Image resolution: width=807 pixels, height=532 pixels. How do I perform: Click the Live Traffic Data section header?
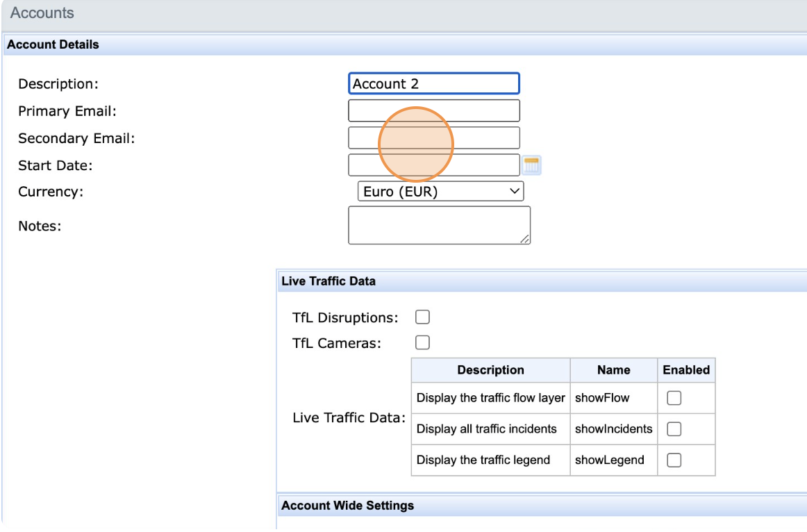pos(328,281)
